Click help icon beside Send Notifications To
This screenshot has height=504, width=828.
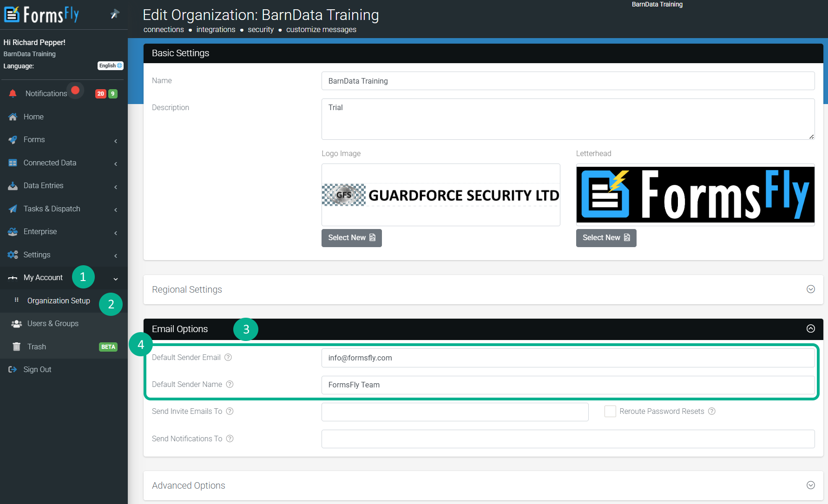point(230,439)
